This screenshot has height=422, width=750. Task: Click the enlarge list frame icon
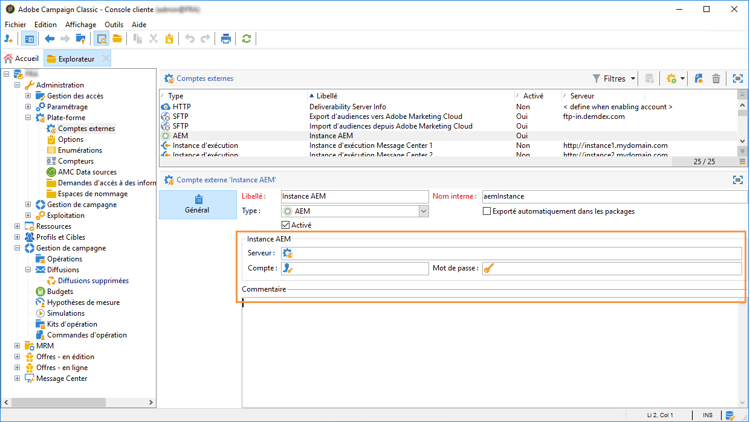tap(738, 78)
